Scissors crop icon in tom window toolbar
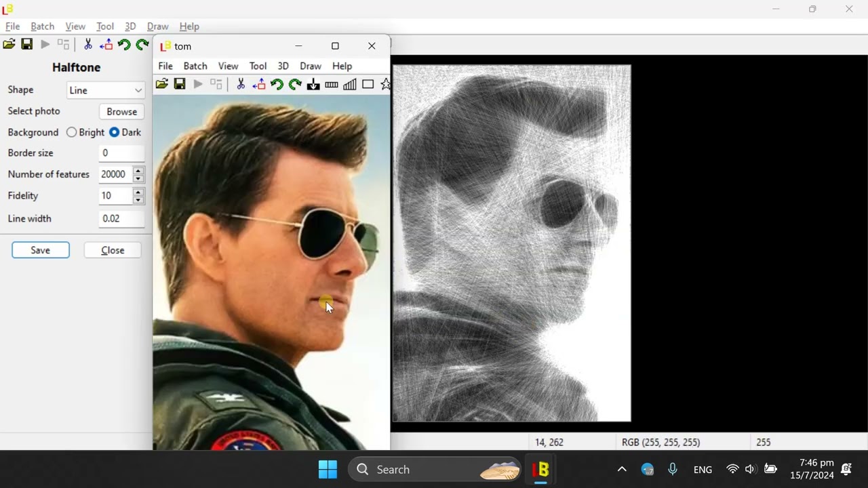Image resolution: width=868 pixels, height=488 pixels. click(x=240, y=85)
